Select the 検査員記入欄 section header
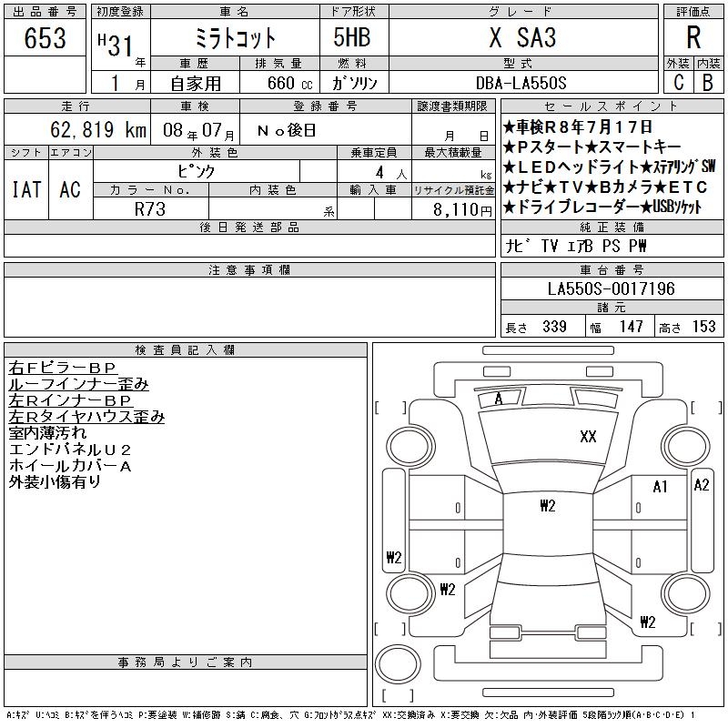This screenshot has height=728, width=728. coord(185,349)
